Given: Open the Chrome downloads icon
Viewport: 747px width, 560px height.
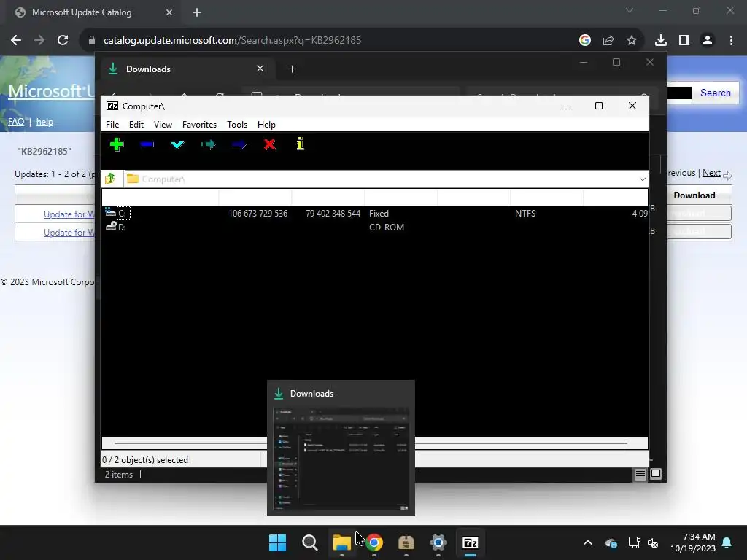Looking at the screenshot, I should click(x=660, y=40).
